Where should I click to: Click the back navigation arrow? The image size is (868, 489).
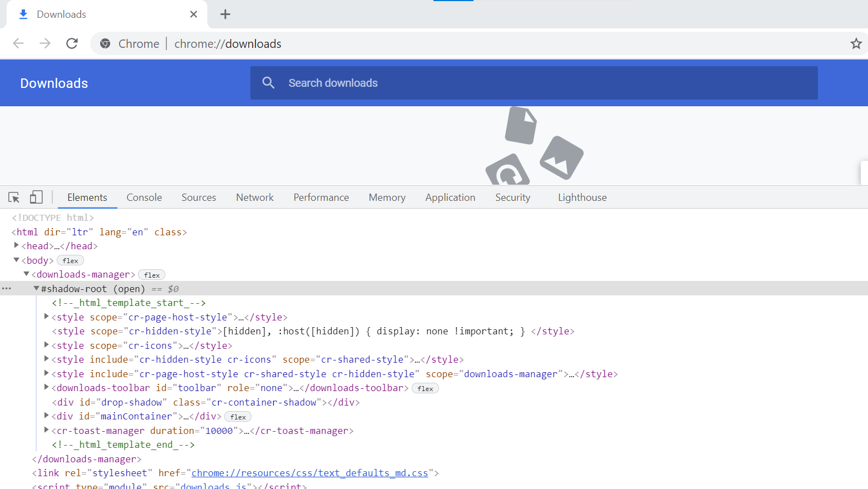coord(18,43)
